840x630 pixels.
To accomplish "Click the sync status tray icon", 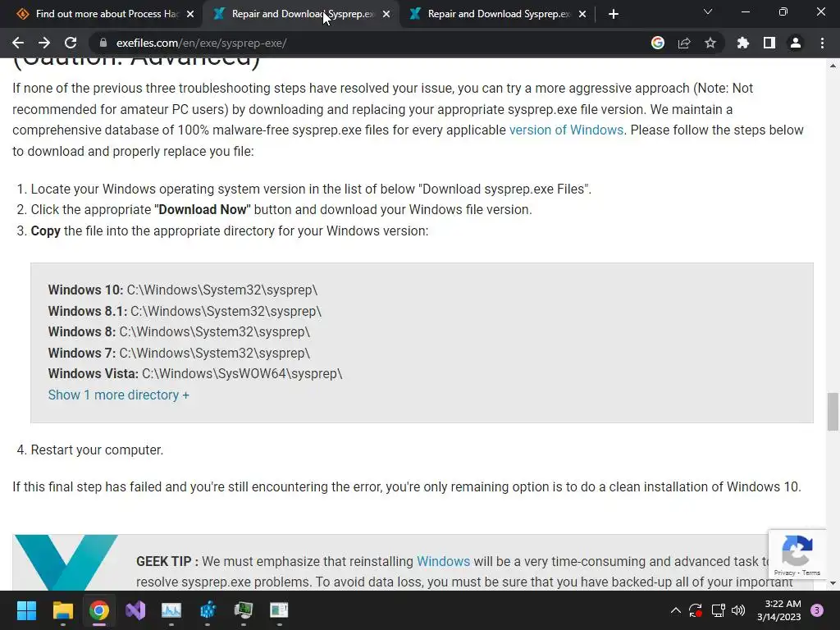I will pyautogui.click(x=696, y=610).
